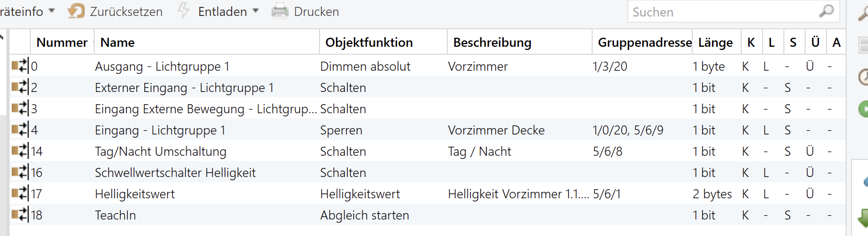
Task: Click the magnifier icon in search box
Action: click(826, 11)
